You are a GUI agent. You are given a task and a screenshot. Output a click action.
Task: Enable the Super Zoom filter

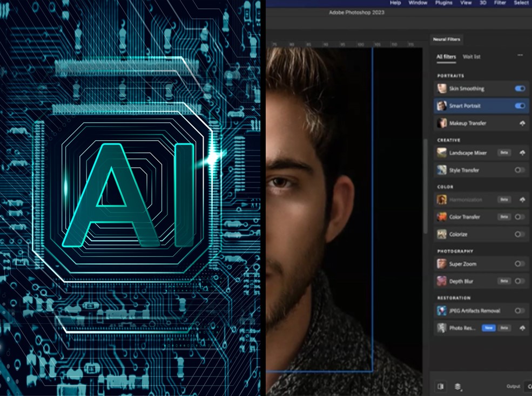pos(520,263)
